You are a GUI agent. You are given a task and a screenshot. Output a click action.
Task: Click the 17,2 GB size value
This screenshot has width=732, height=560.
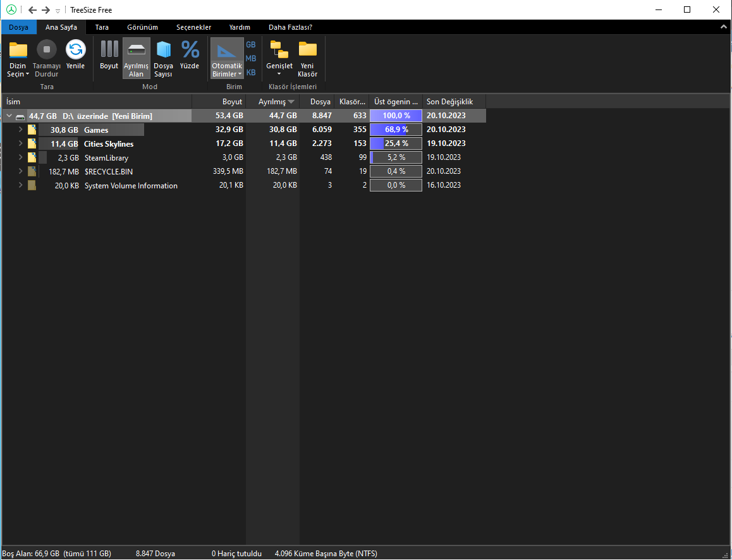point(229,143)
